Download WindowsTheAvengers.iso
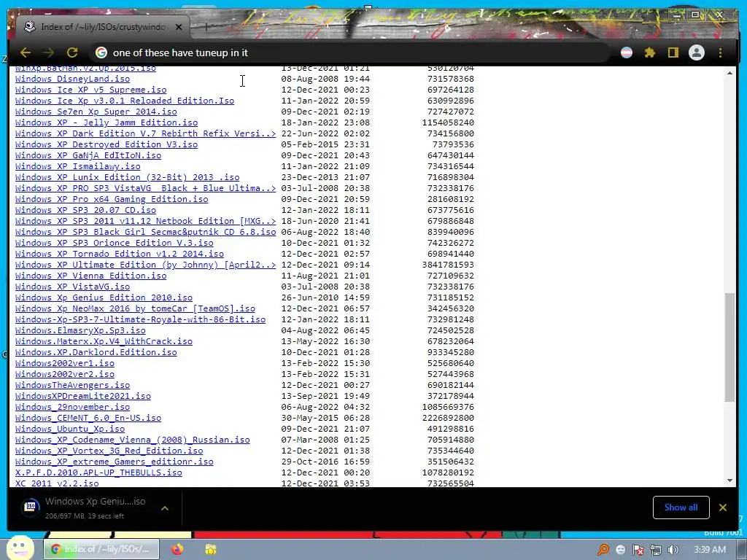 tap(72, 386)
